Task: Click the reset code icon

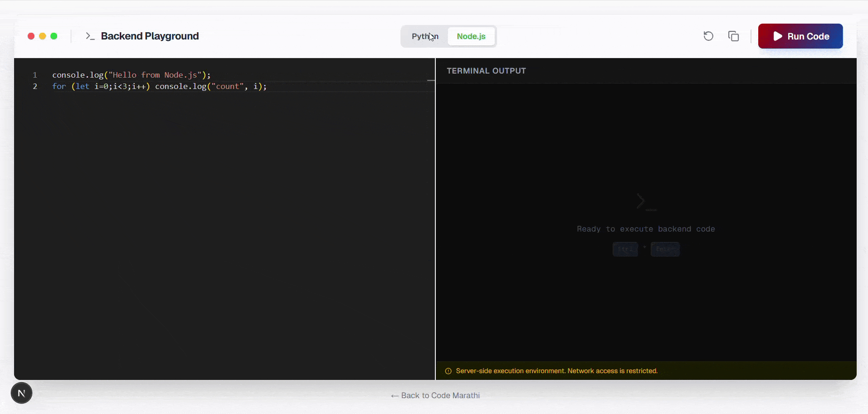Action: click(708, 36)
